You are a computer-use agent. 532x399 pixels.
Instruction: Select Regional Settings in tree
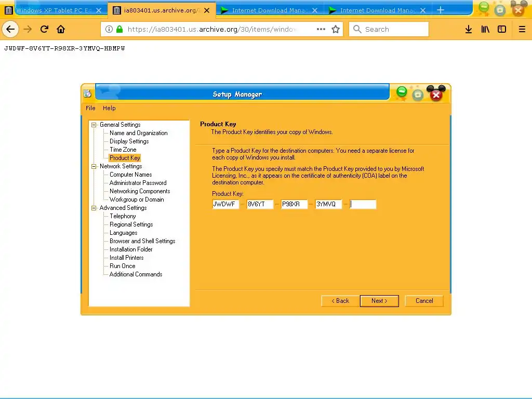pyautogui.click(x=131, y=224)
